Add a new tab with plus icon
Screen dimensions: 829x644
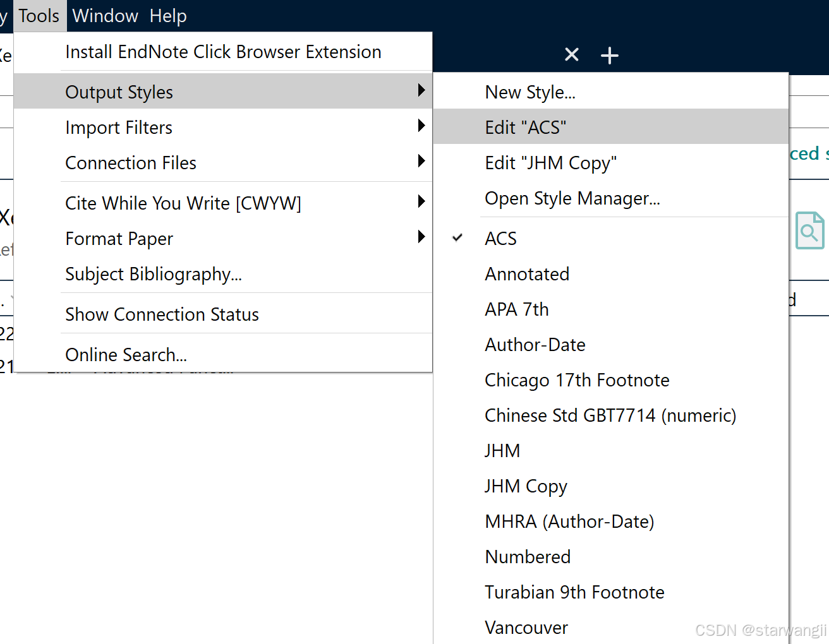click(x=610, y=56)
